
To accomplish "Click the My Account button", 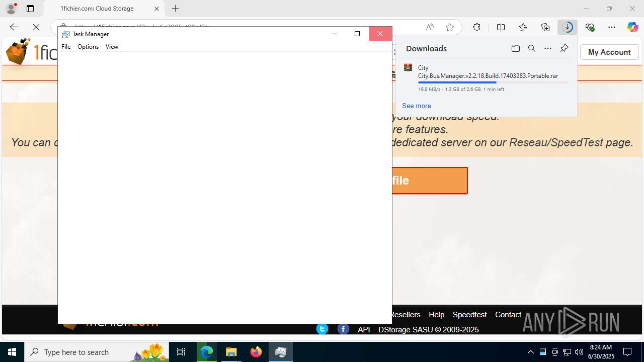I will [609, 52].
